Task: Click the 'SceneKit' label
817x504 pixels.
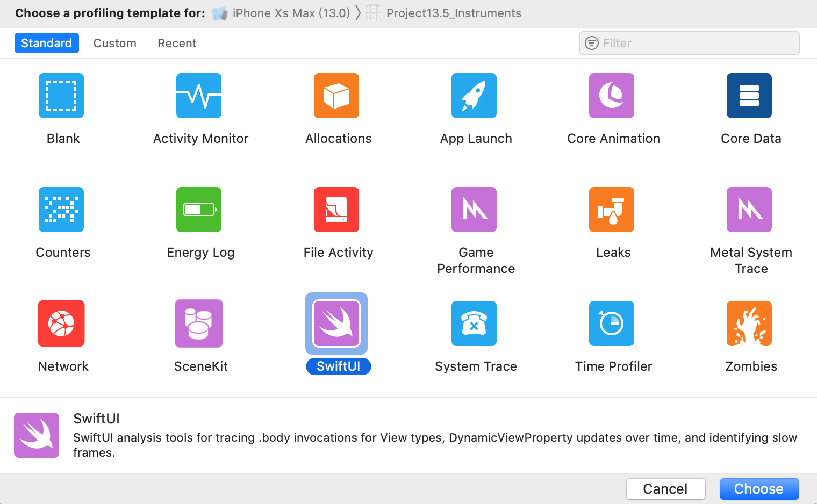Action: click(x=201, y=366)
